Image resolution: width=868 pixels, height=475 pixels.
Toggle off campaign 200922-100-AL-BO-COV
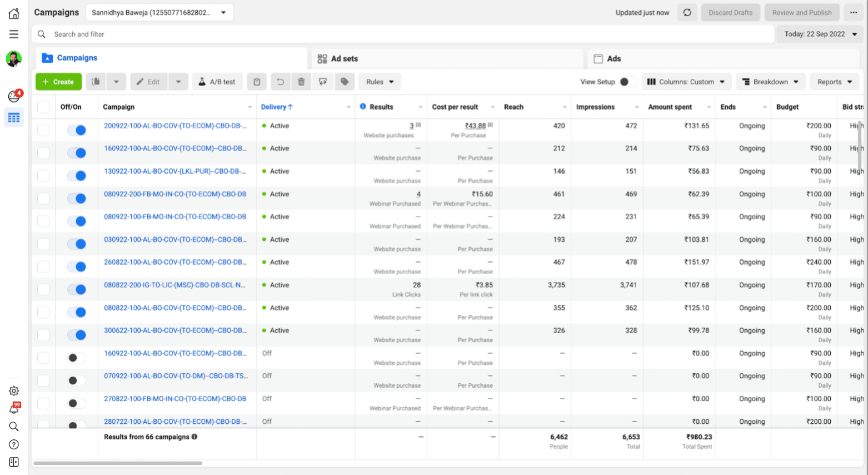point(77,130)
